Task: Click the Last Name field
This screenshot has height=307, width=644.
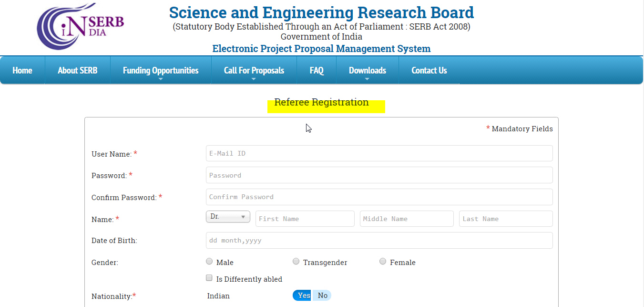Action: pyautogui.click(x=505, y=219)
